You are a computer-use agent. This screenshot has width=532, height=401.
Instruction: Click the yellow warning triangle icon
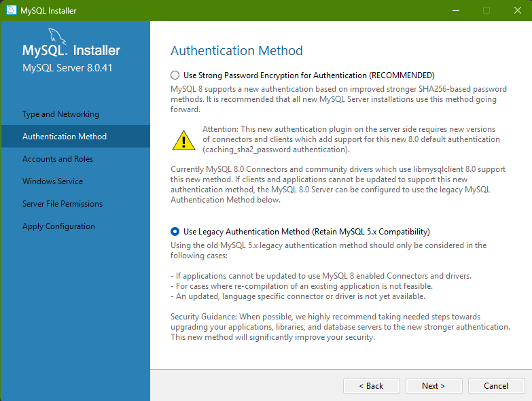[x=183, y=140]
